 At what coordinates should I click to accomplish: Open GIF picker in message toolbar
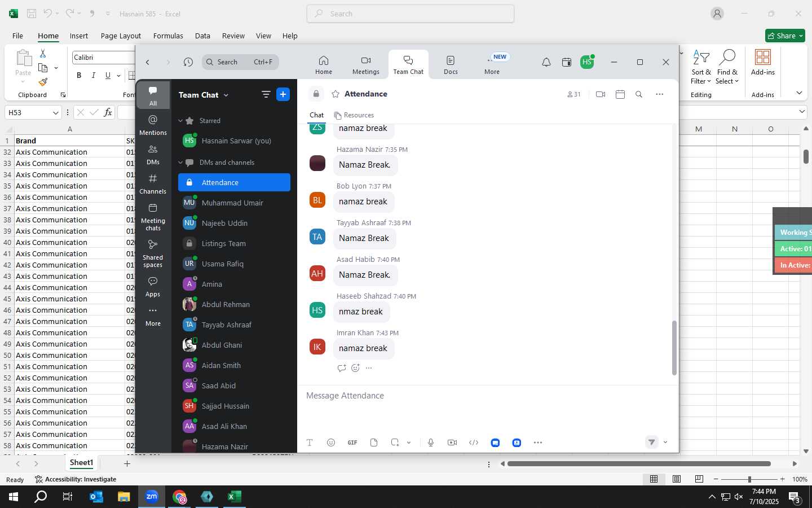[352, 443]
